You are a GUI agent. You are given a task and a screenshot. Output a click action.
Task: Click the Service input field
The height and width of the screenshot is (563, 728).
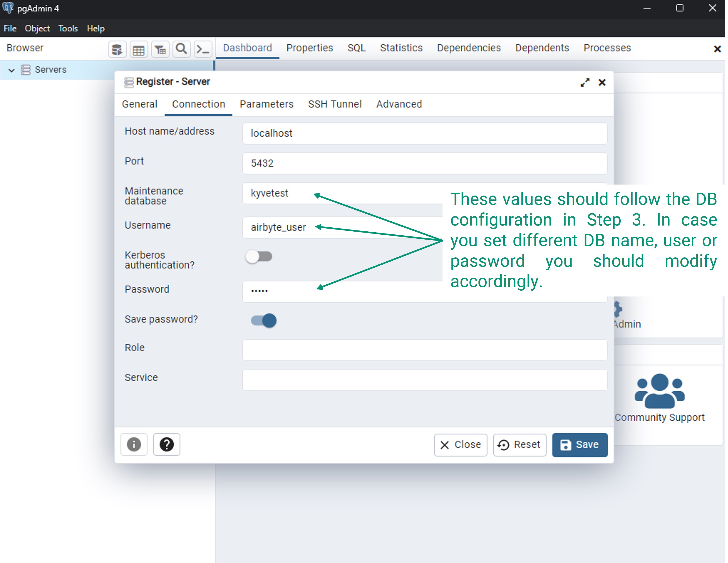pyautogui.click(x=425, y=380)
